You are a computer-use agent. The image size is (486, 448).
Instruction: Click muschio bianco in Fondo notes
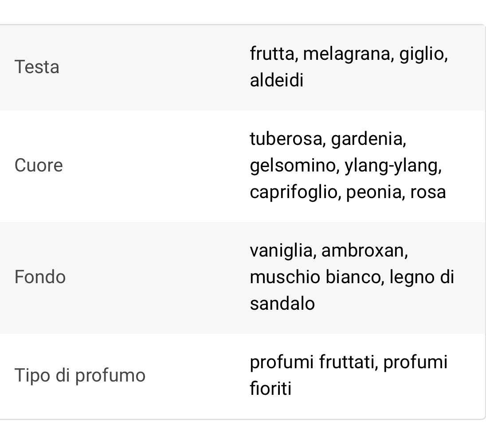coord(315,277)
